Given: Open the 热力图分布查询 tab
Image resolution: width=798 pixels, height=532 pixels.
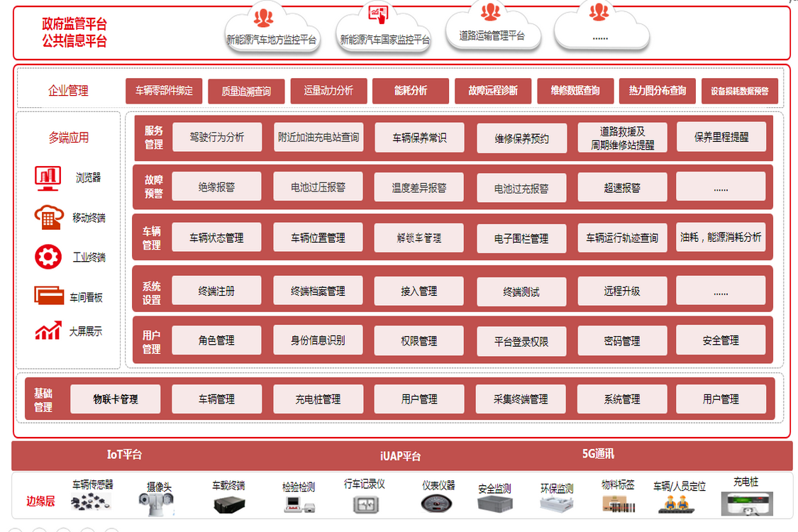Looking at the screenshot, I should click(x=658, y=91).
